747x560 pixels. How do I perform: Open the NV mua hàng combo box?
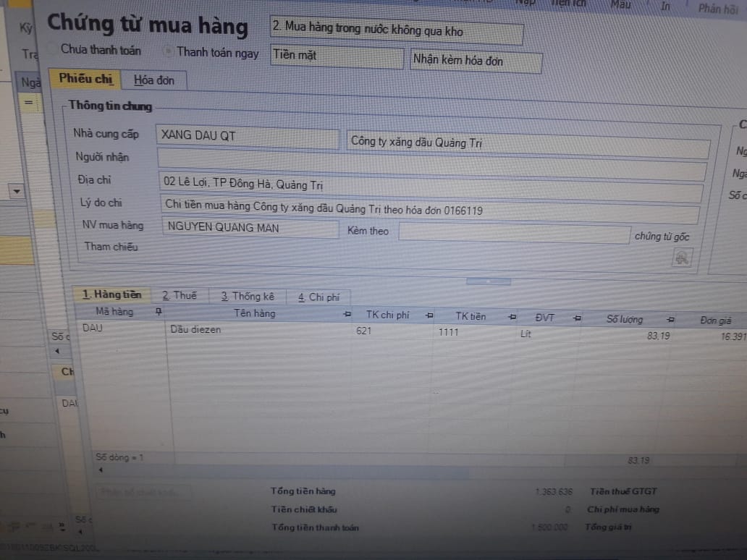(250, 228)
